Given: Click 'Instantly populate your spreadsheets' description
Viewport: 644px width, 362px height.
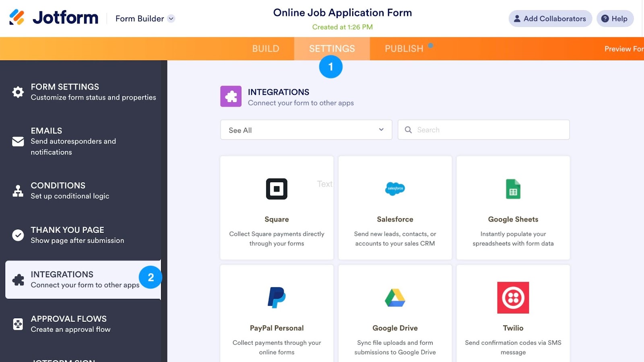Looking at the screenshot, I should pos(513,239).
